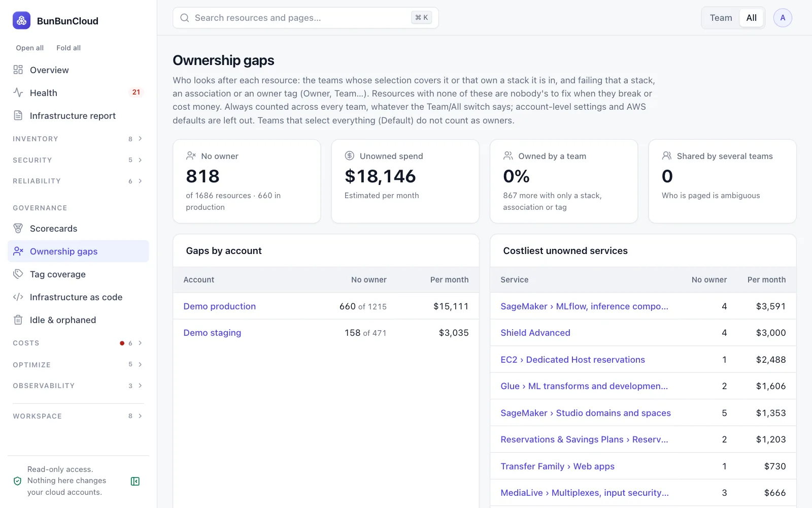This screenshot has height=508, width=812.
Task: Click the $15,111 per month cell
Action: point(451,306)
